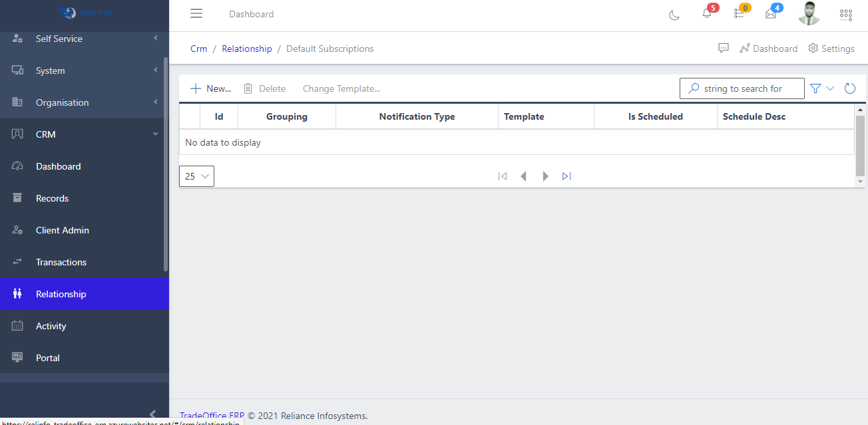Refresh the subscriptions grid
Viewport: 868px width, 425px height.
pyautogui.click(x=849, y=88)
